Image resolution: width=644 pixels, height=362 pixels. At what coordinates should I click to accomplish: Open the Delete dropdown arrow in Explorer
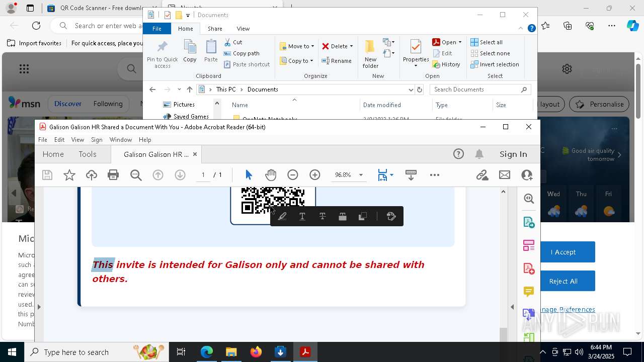[x=351, y=46]
